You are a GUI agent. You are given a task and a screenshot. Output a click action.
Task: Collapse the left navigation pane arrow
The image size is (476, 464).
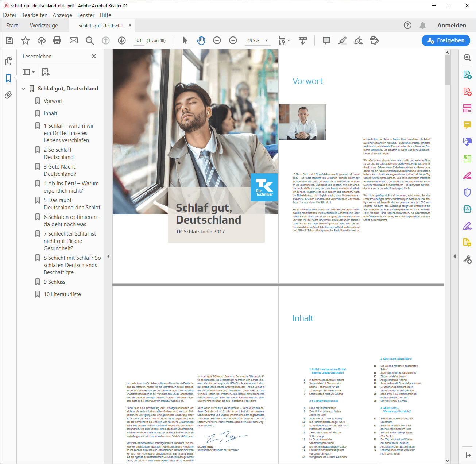108,256
